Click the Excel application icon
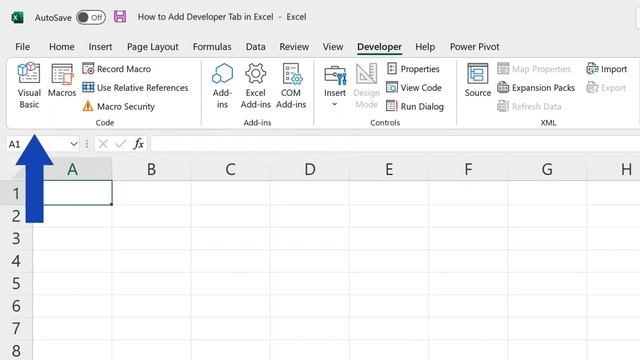The width and height of the screenshot is (640, 360). tap(17, 17)
